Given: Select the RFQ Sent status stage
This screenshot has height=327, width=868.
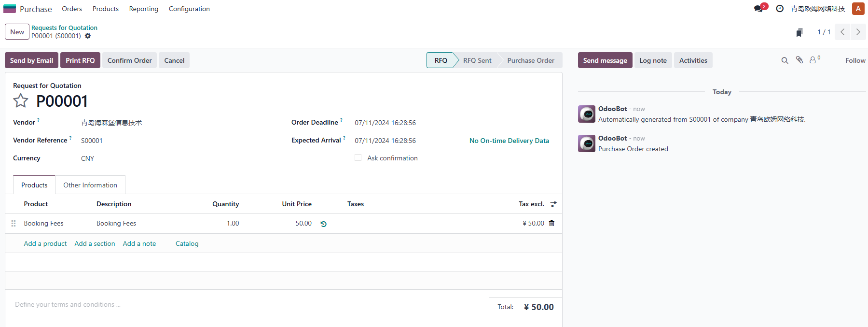Looking at the screenshot, I should point(477,60).
